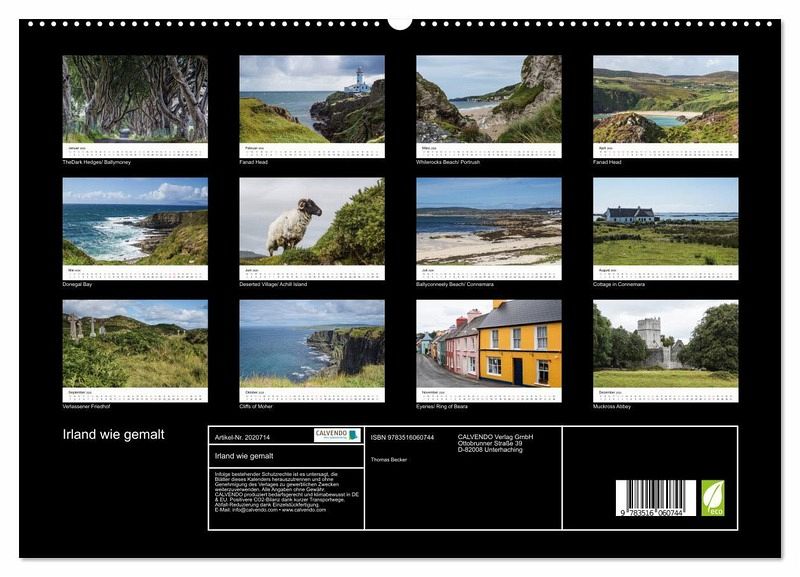Open the Dark Hedges tree tunnel photo

tap(135, 99)
